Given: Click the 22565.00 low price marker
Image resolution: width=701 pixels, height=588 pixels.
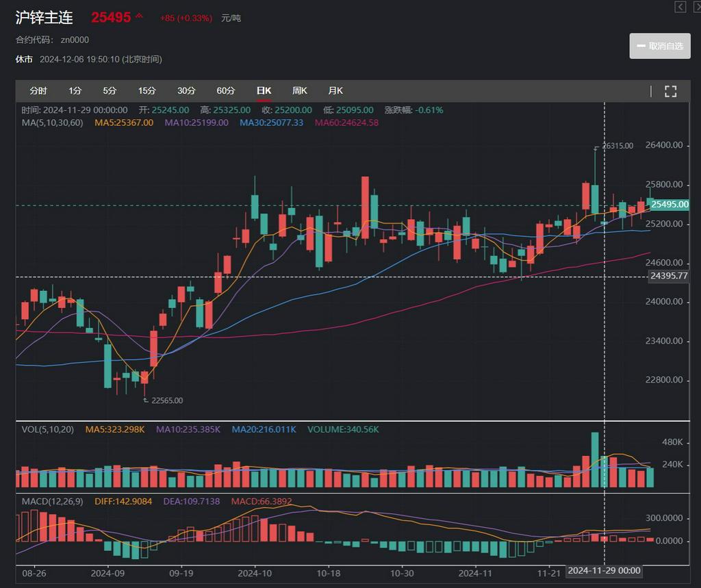Looking at the screenshot, I should [x=166, y=400].
